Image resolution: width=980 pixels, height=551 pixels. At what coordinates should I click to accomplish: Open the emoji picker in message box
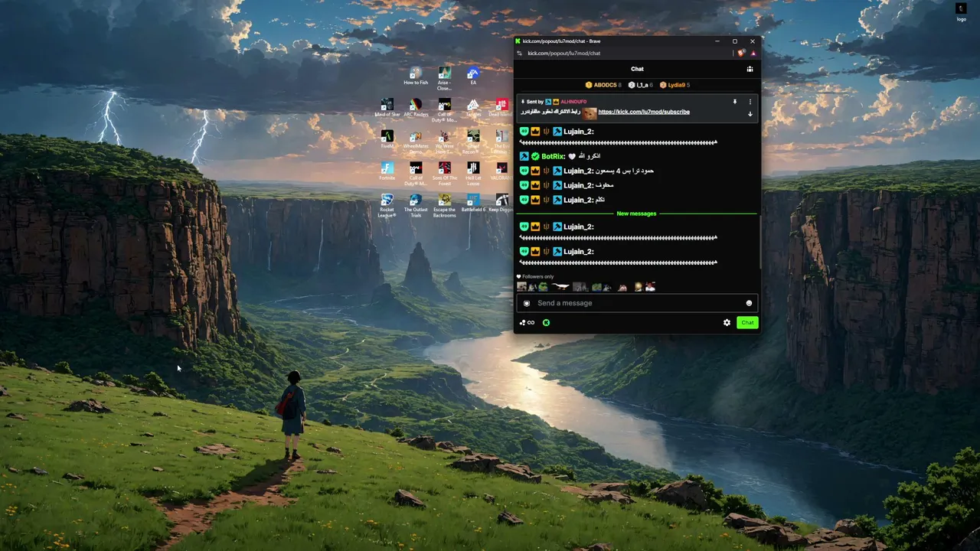click(749, 303)
